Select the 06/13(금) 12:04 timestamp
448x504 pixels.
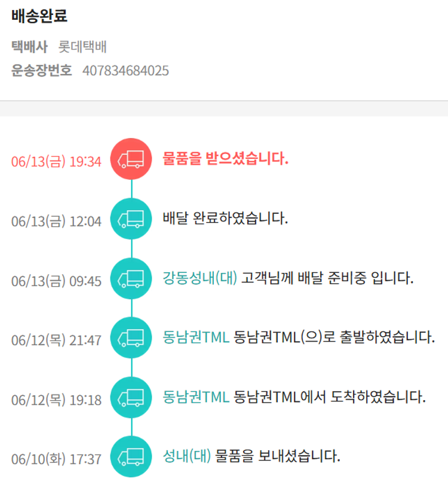56,221
